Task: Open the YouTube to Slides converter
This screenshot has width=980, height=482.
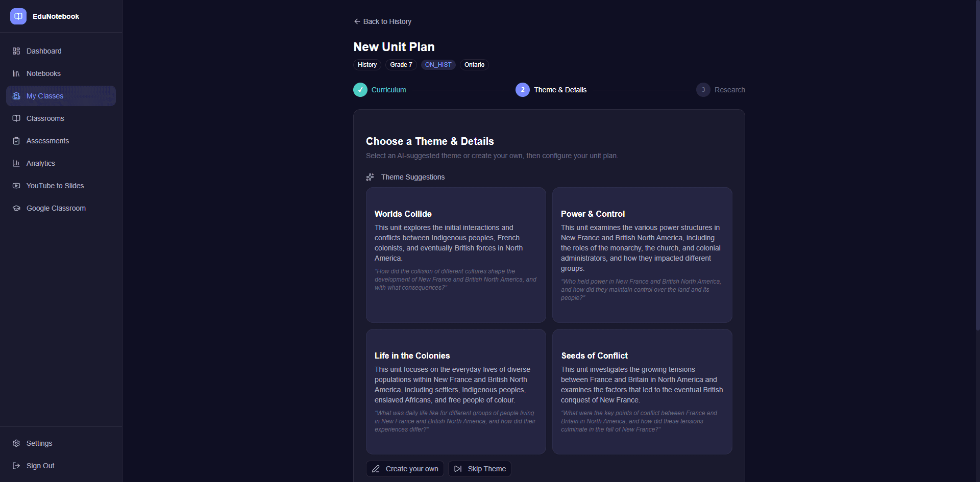Action: tap(55, 186)
